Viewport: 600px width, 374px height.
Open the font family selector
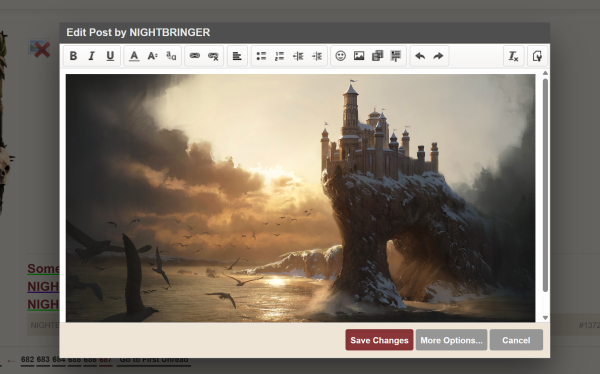point(171,56)
